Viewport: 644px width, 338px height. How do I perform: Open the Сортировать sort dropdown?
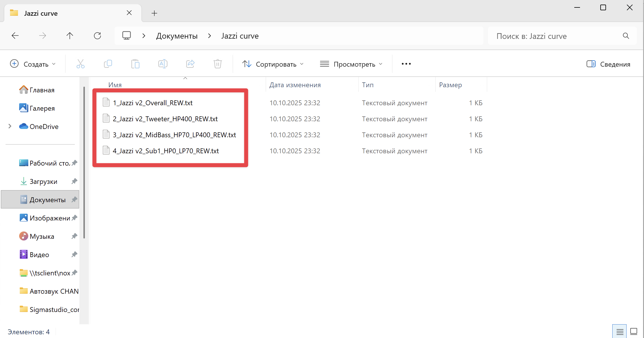click(273, 64)
